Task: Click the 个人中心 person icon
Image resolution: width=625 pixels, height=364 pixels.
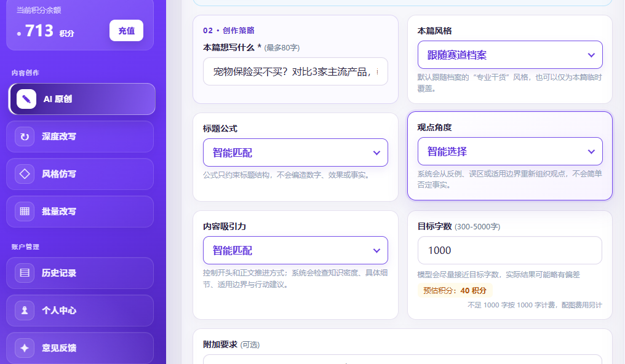Action: click(25, 311)
